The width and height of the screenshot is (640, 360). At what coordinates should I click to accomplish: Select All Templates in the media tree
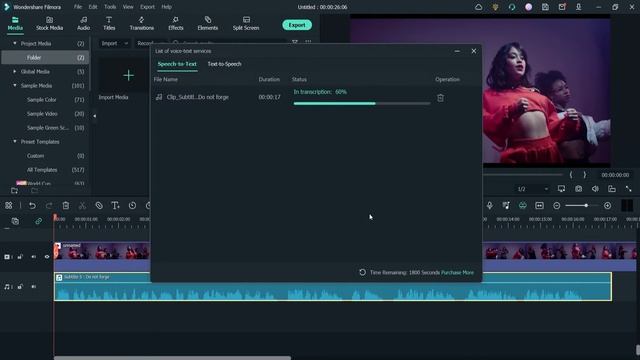pos(42,170)
